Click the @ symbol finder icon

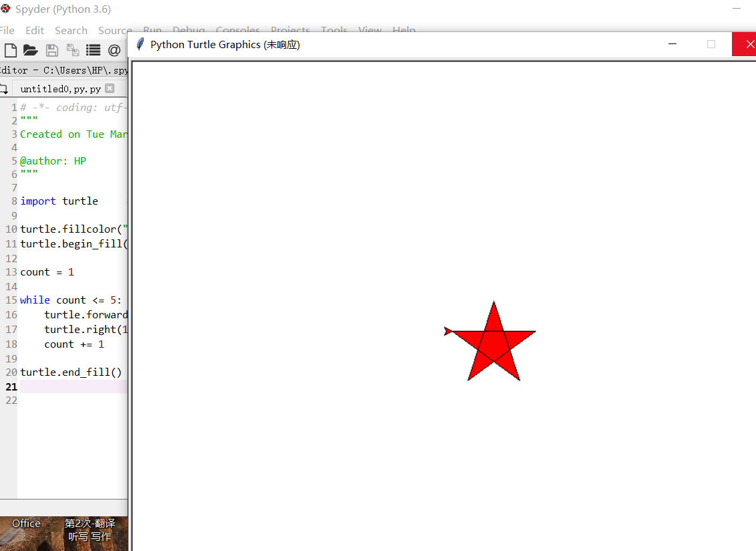pos(114,50)
